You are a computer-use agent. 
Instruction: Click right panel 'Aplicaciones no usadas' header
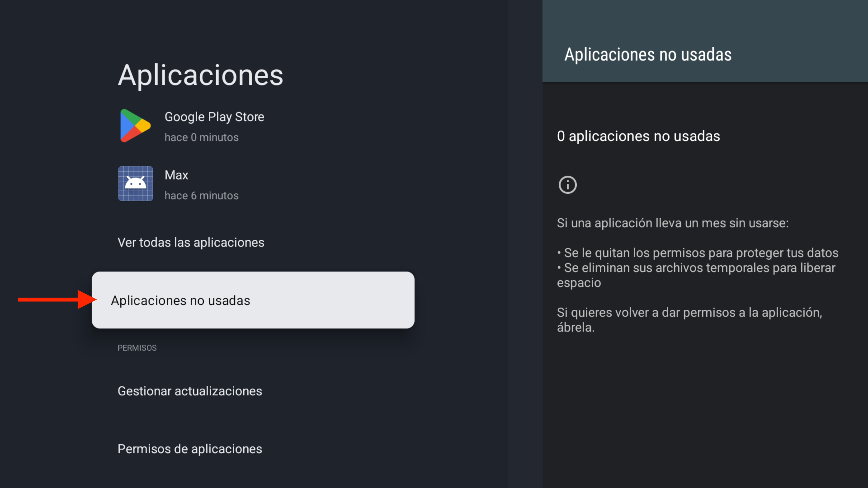648,54
